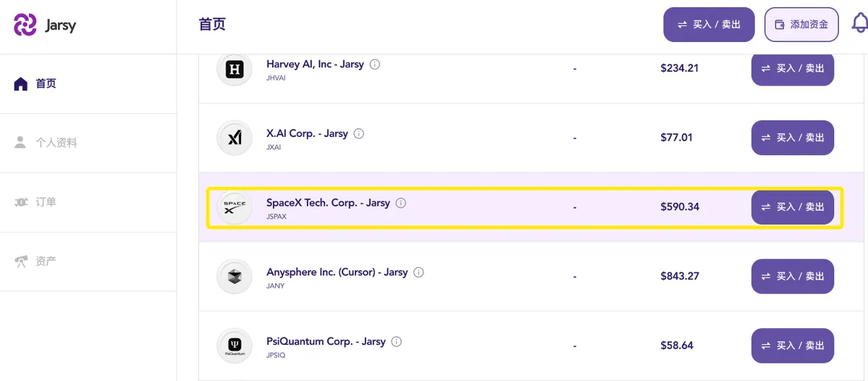This screenshot has width=868, height=381.
Task: Click 买入 / 卖出 for Anysphere (Cursor)
Action: 793,276
